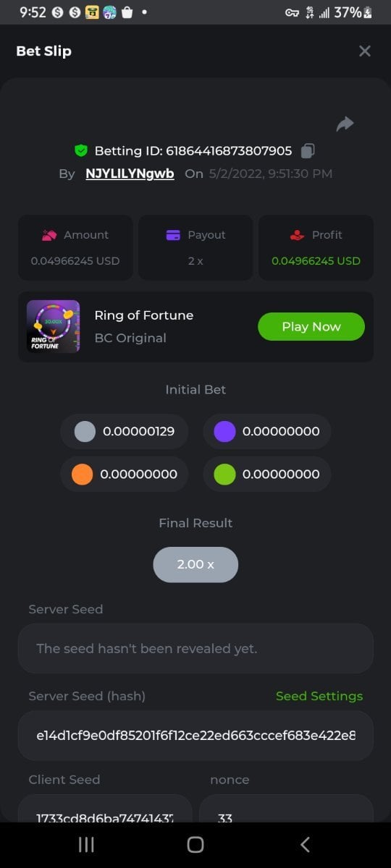Copy the Betting ID with copy icon
Image resolution: width=391 pixels, height=868 pixels.
point(308,151)
